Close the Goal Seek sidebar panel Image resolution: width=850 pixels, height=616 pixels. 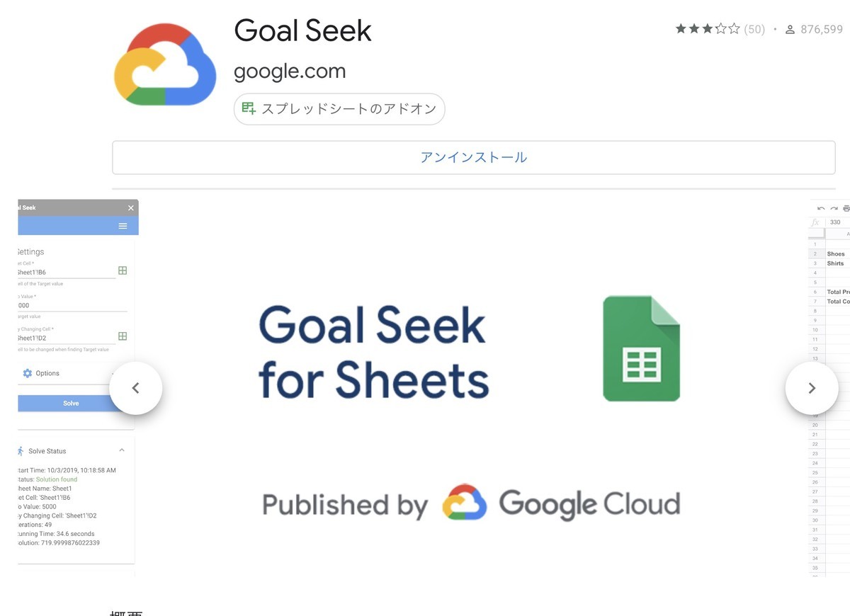pyautogui.click(x=130, y=207)
